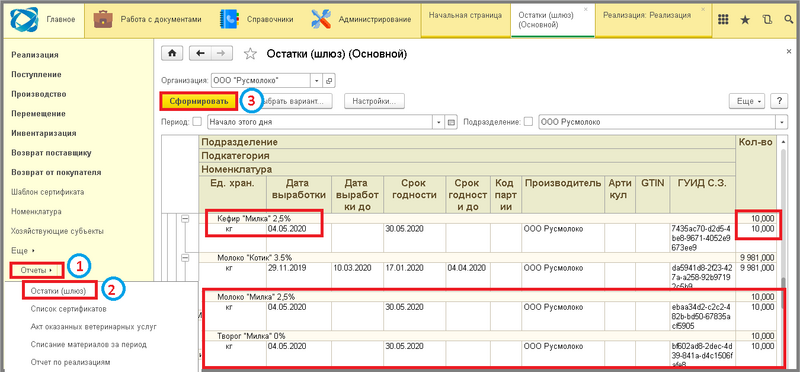This screenshot has width=800, height=372.
Task: Open history icon in top bar
Action: (767, 19)
